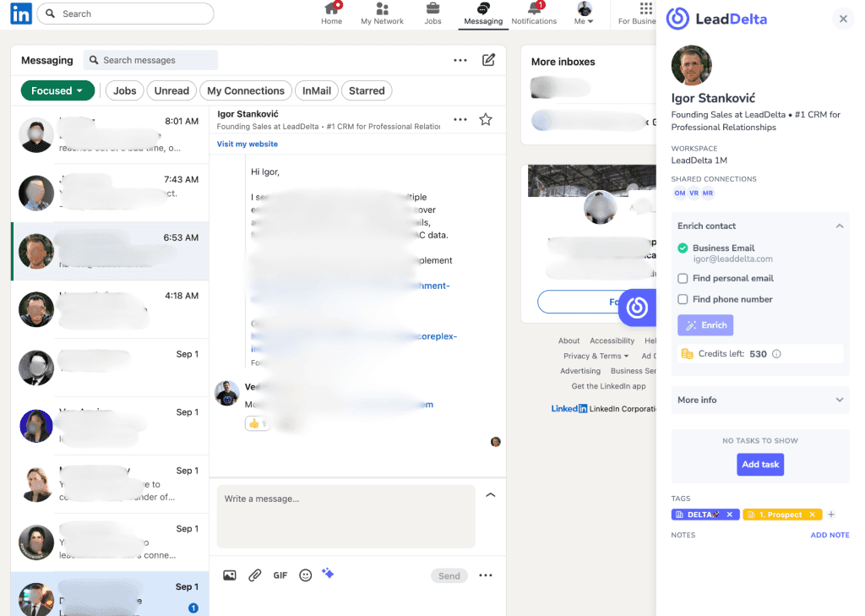The image size is (865, 616).
Task: Click the Write a message text box
Action: coord(345,516)
